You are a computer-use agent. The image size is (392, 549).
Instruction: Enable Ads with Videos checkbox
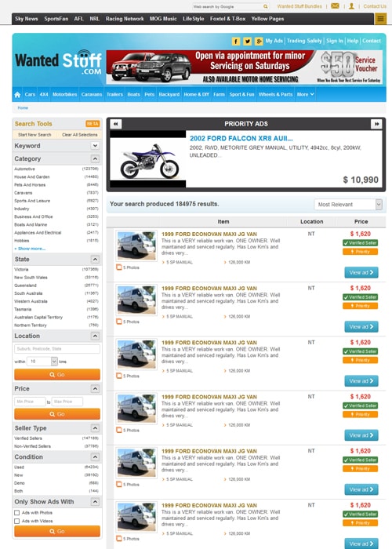[x=16, y=521]
